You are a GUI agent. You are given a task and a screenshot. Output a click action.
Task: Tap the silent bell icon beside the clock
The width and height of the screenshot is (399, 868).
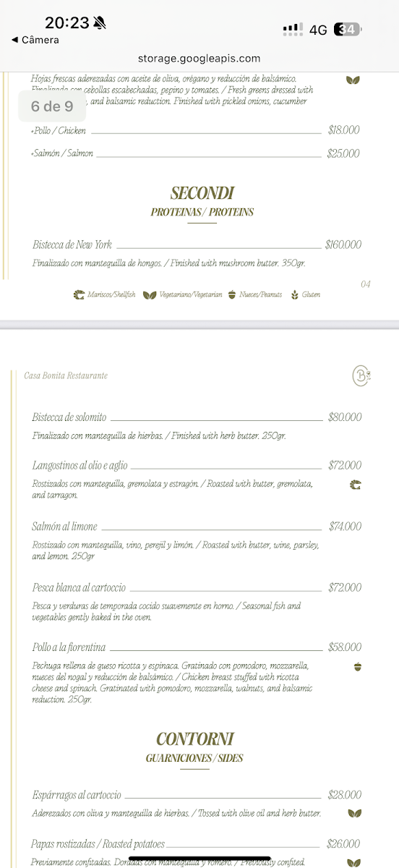point(100,23)
